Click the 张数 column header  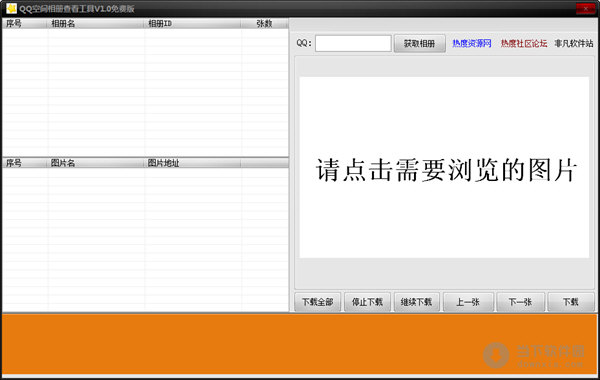click(264, 23)
